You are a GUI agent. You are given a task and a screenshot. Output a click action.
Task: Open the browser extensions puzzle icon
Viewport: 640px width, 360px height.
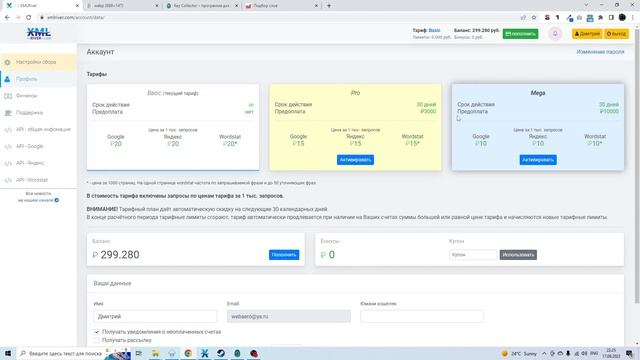[x=600, y=18]
